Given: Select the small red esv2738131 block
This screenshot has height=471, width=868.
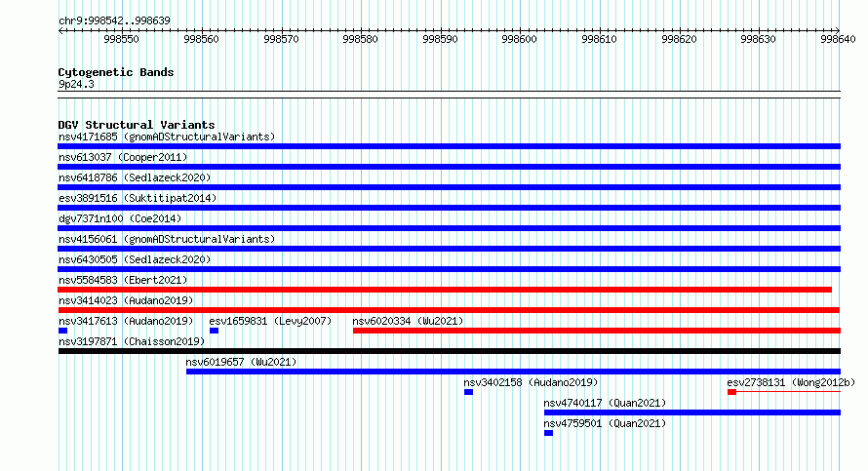Looking at the screenshot, I should tap(731, 392).
